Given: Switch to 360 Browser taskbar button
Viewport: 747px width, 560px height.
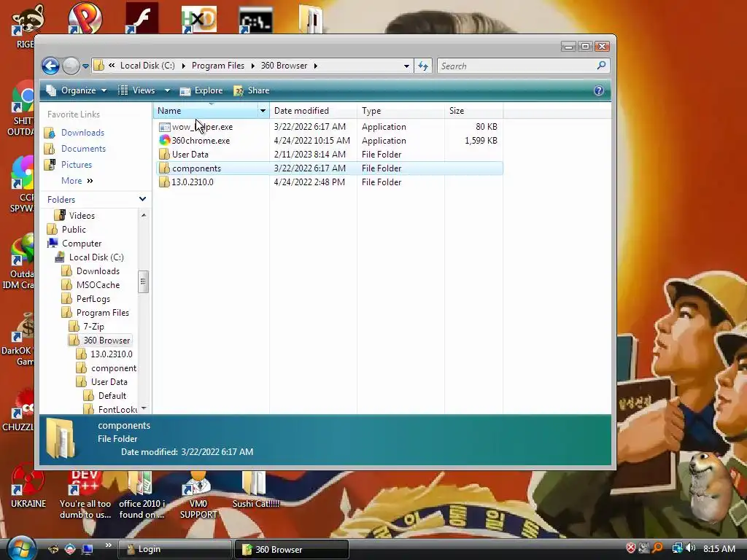Looking at the screenshot, I should (292, 550).
